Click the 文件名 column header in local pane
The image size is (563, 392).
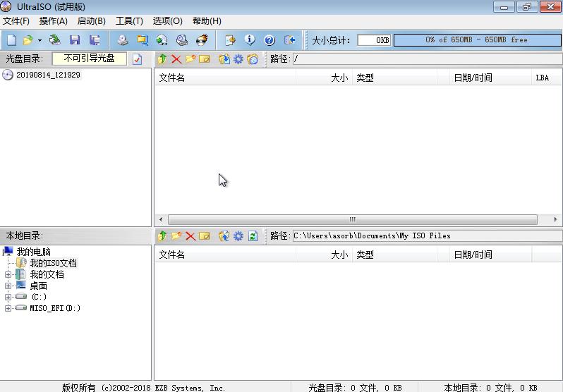(226, 255)
